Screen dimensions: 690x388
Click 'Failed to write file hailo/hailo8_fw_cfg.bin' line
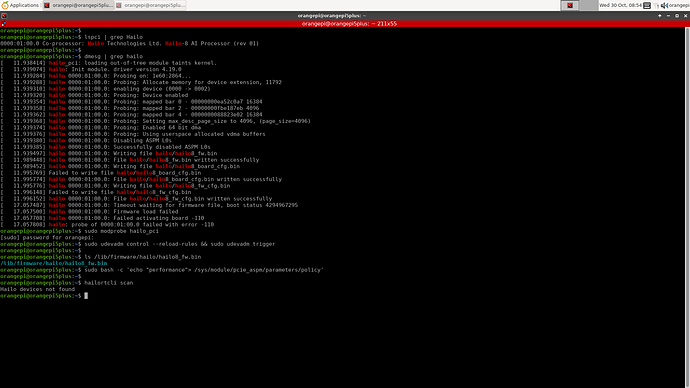(96, 192)
